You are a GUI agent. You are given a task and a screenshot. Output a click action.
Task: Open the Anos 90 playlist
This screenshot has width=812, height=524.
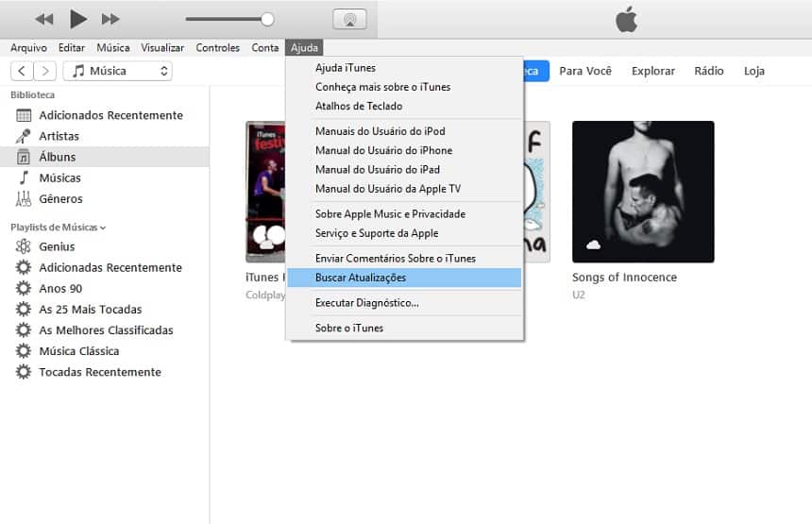[105, 288]
